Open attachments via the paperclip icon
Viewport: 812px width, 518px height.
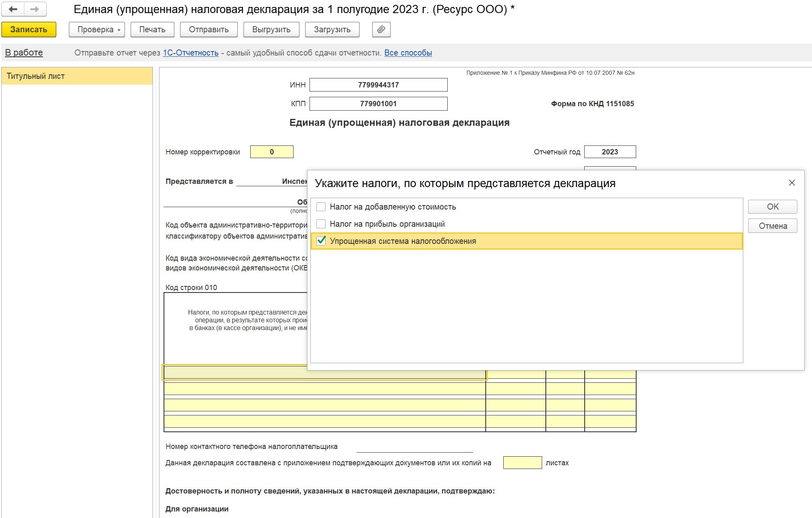(x=381, y=29)
